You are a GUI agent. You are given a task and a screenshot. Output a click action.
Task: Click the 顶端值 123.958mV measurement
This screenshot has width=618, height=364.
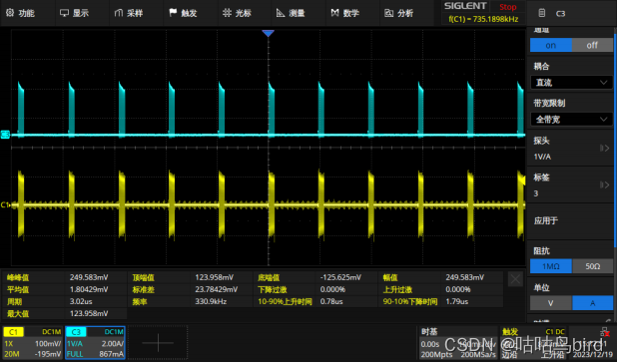[x=191, y=277]
